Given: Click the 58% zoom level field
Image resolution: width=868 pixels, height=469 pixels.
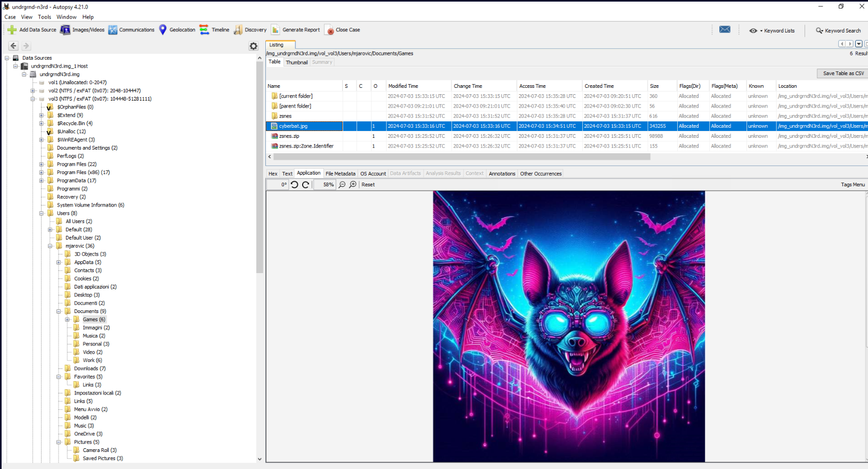Looking at the screenshot, I should pyautogui.click(x=324, y=185).
